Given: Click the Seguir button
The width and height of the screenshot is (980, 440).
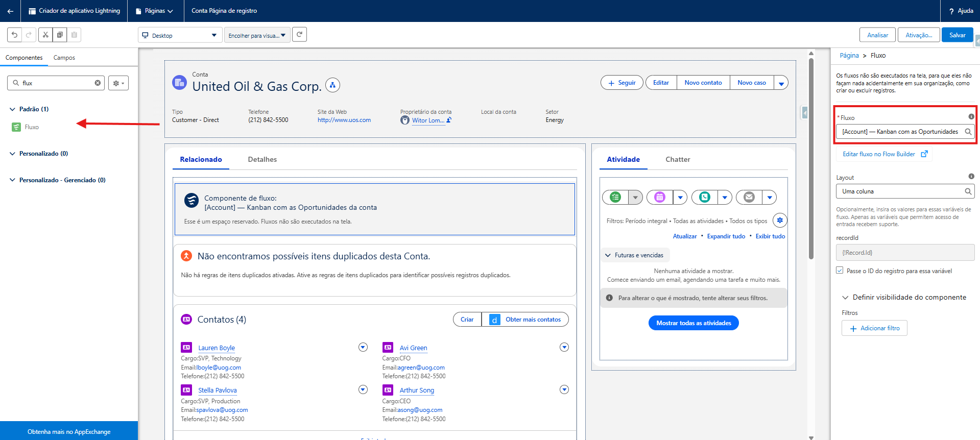Looking at the screenshot, I should coord(622,83).
